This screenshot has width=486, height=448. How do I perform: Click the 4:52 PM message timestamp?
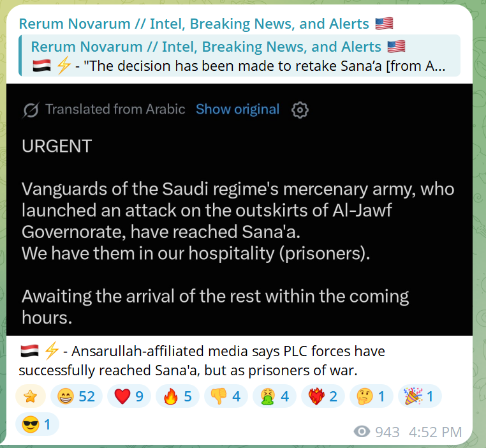(x=436, y=432)
